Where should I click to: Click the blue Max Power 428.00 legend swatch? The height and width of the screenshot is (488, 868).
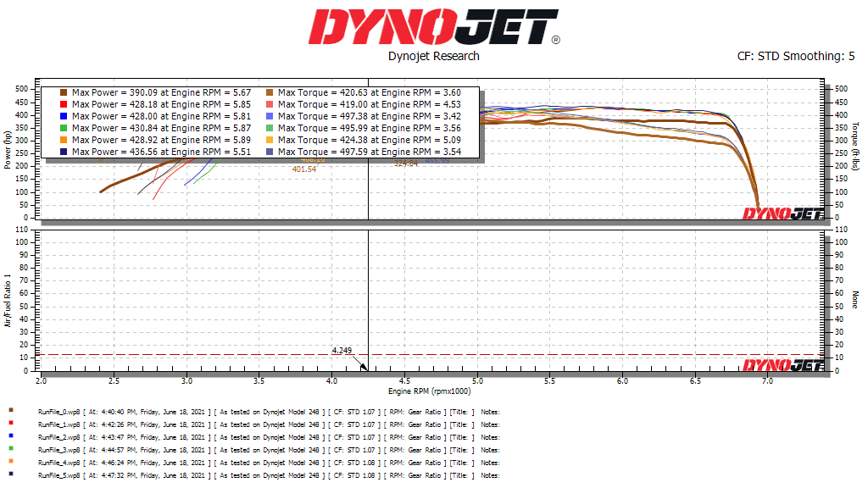tap(64, 116)
